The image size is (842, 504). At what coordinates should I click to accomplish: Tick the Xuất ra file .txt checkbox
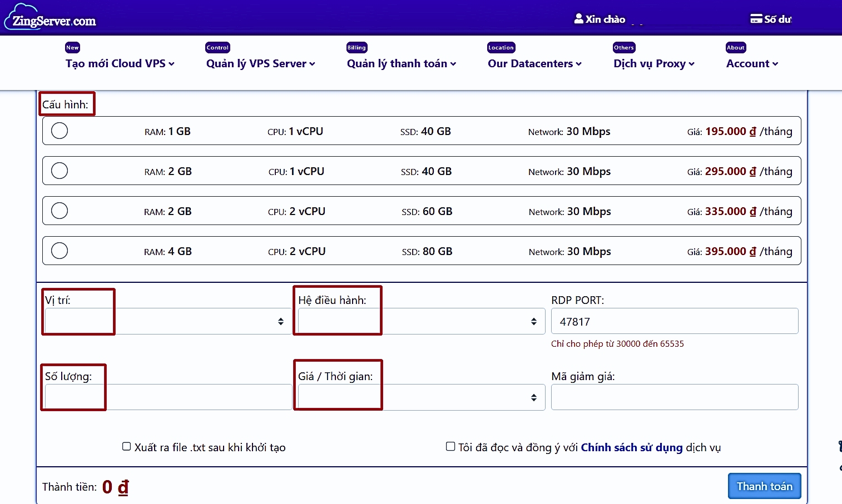tap(126, 446)
